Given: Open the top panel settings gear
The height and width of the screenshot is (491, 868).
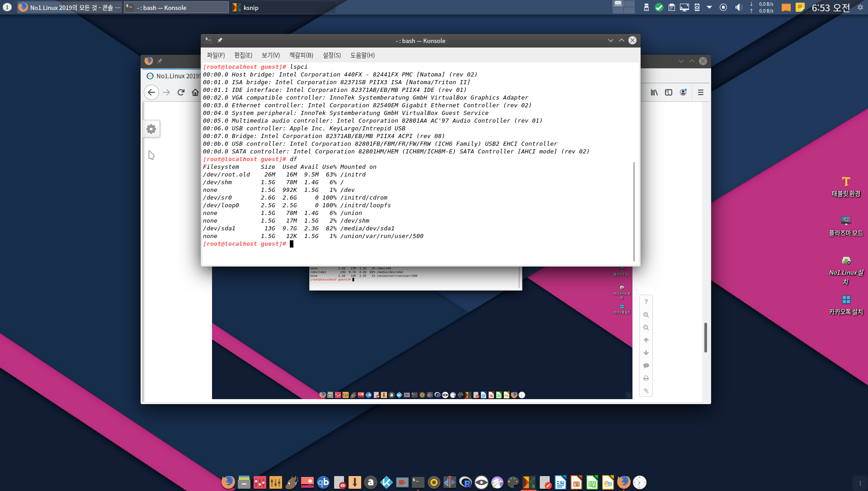Looking at the screenshot, I should pos(860,7).
